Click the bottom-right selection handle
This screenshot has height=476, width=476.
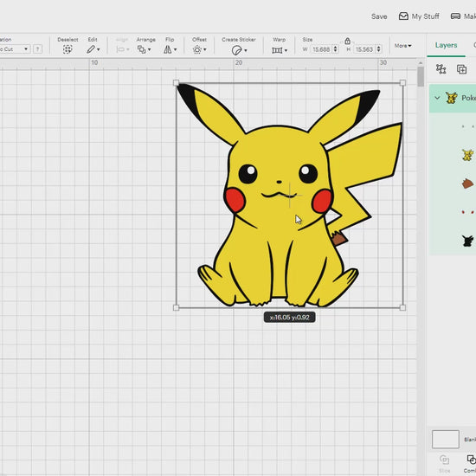click(402, 307)
